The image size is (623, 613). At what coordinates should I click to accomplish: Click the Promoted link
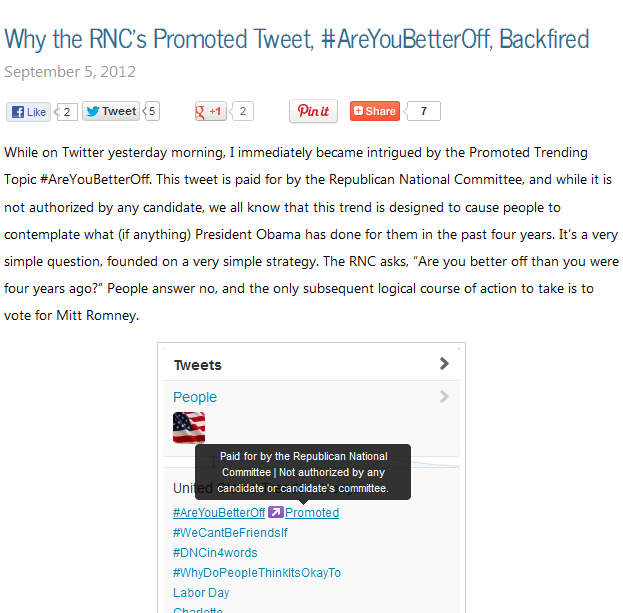click(x=312, y=513)
